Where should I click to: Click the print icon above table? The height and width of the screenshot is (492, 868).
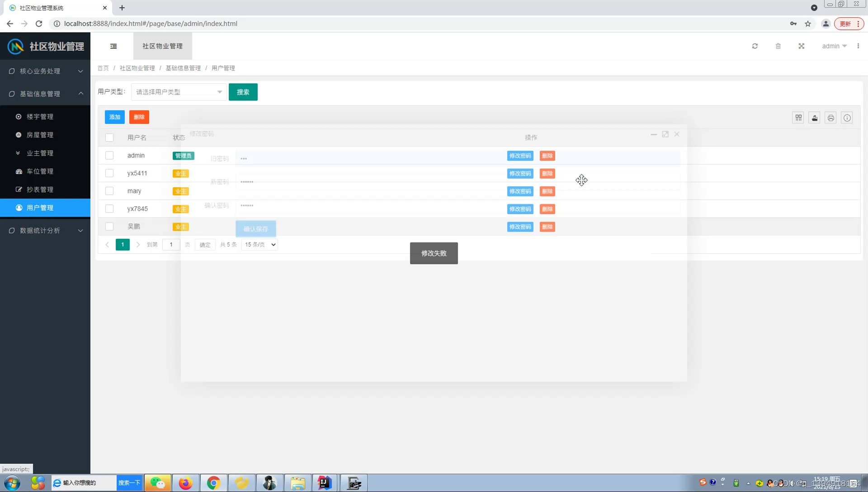(831, 118)
